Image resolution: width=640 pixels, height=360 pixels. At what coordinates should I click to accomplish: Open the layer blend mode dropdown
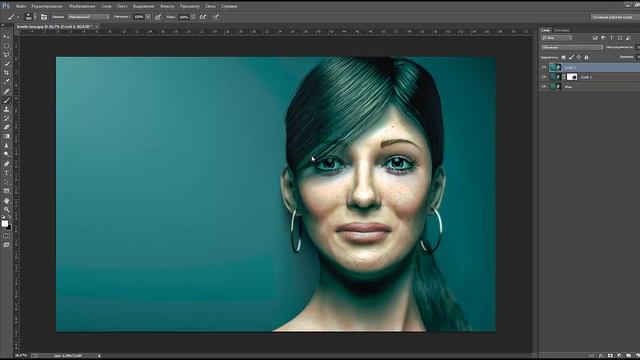click(572, 47)
